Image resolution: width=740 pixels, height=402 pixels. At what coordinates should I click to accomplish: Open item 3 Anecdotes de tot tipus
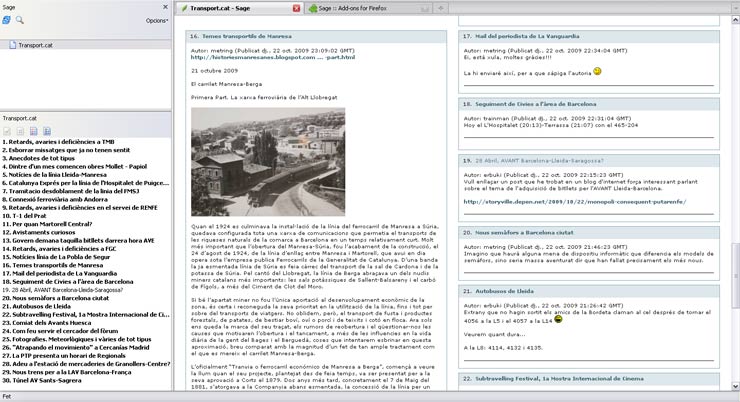coord(38,158)
